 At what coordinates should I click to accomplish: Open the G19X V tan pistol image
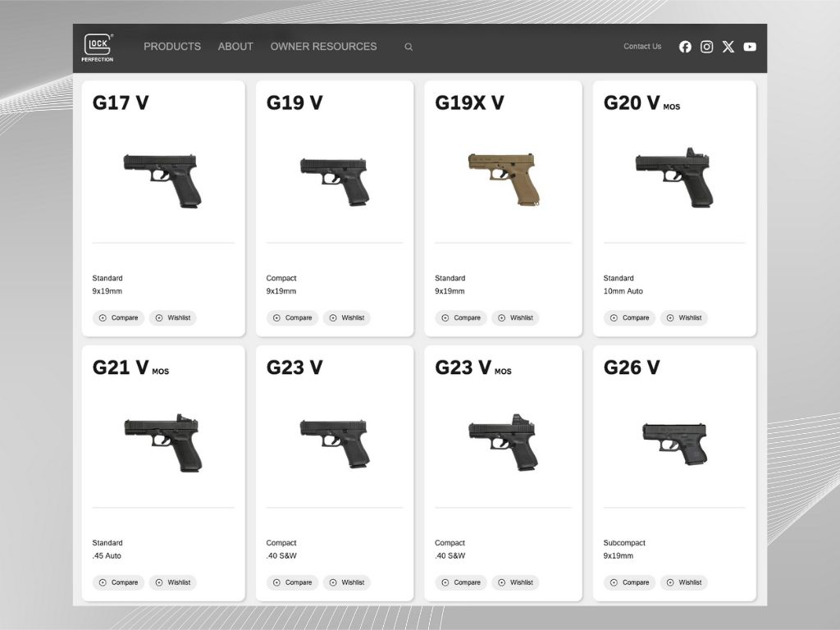pyautogui.click(x=503, y=178)
